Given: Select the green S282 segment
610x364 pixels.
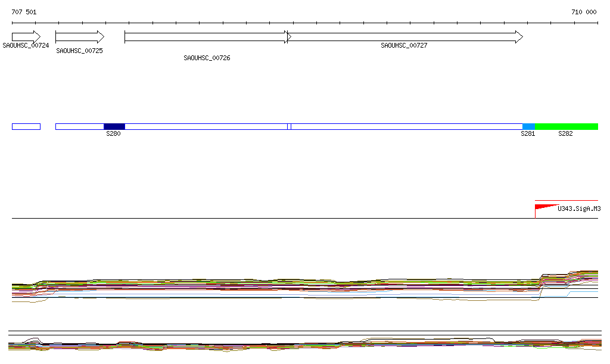Looking at the screenshot, I should pos(566,126).
